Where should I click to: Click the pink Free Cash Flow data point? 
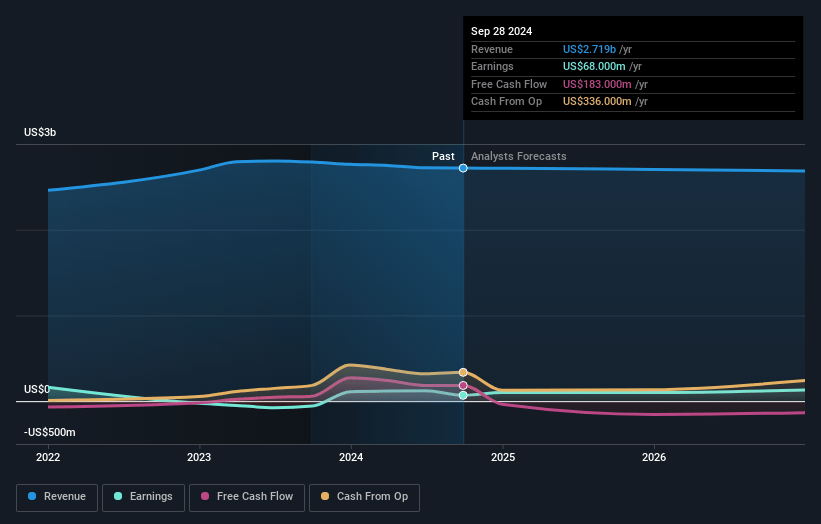click(x=463, y=385)
